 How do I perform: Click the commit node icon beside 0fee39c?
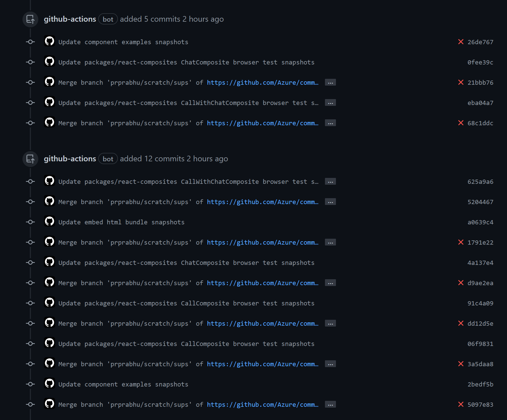(x=30, y=62)
